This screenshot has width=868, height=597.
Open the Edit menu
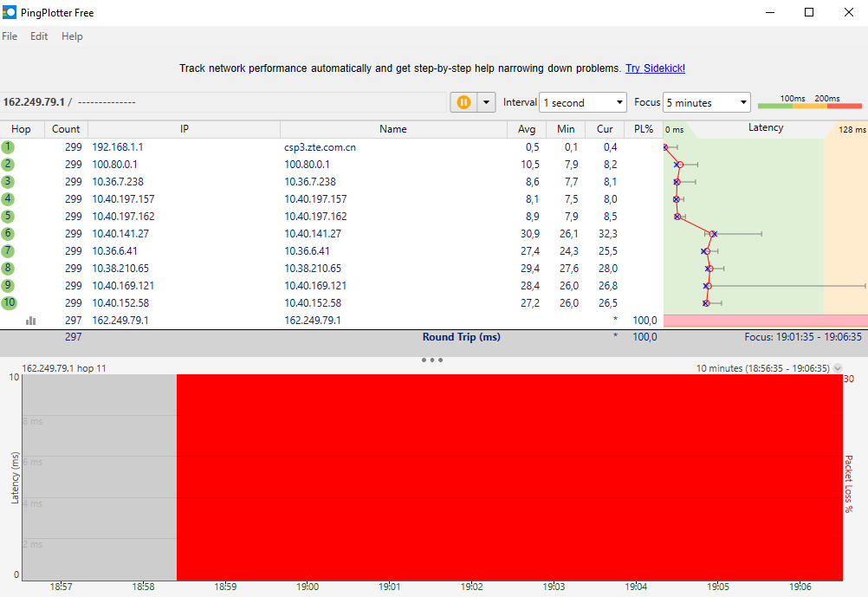click(x=39, y=36)
